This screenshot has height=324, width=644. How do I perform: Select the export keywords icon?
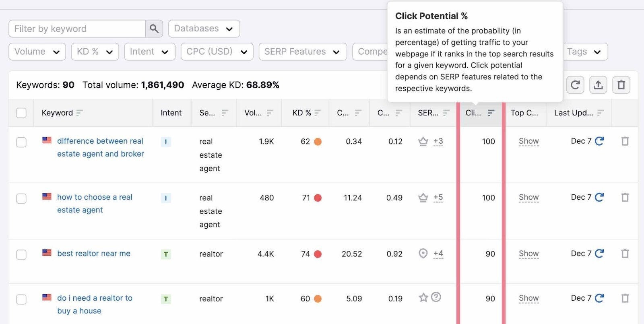[x=599, y=85]
